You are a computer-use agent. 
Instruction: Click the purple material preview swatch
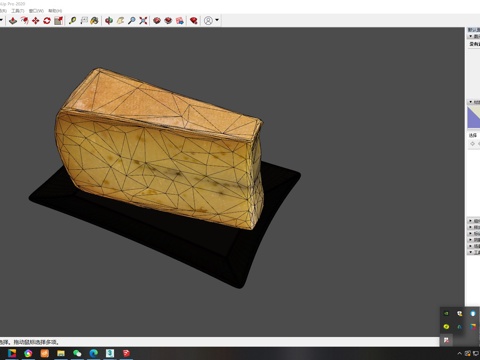(474, 117)
